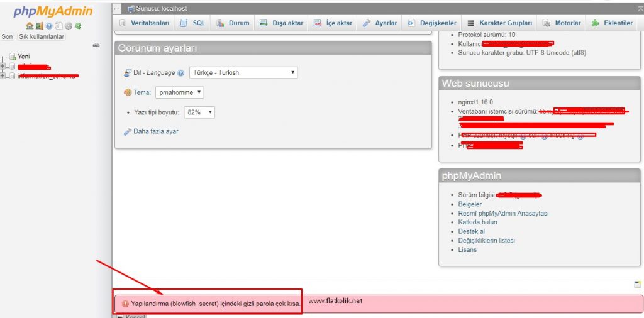The height and width of the screenshot is (318, 644).
Task: Click the Son button
Action: pyautogui.click(x=7, y=37)
